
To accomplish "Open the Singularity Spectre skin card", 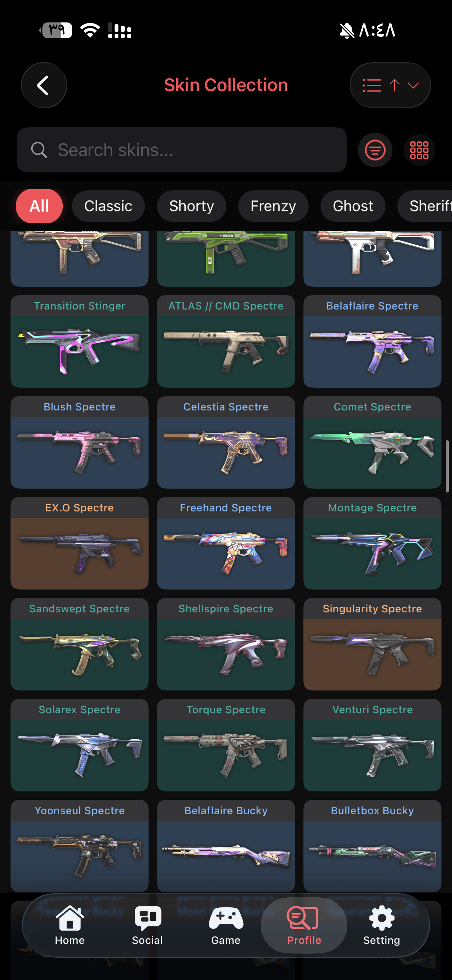I will 372,644.
